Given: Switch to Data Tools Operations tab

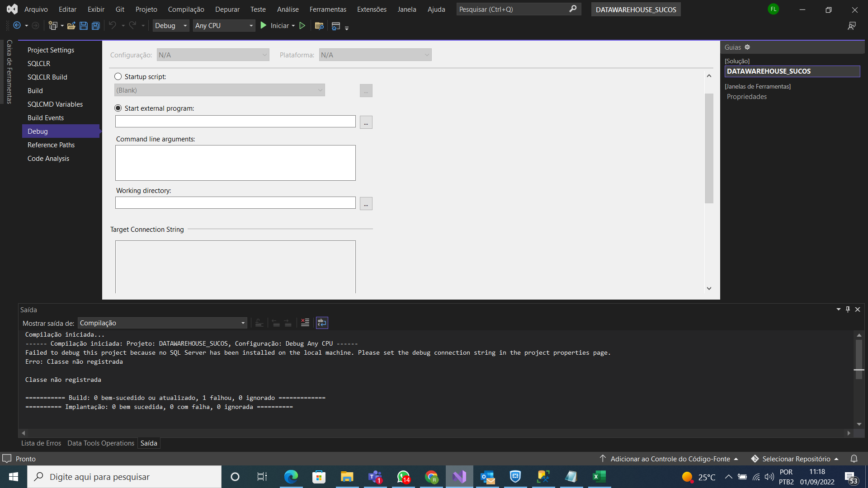Looking at the screenshot, I should tap(101, 443).
